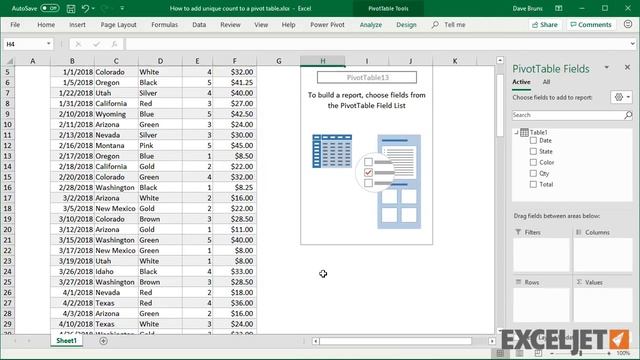Expand the formula bar chevron

click(632, 44)
